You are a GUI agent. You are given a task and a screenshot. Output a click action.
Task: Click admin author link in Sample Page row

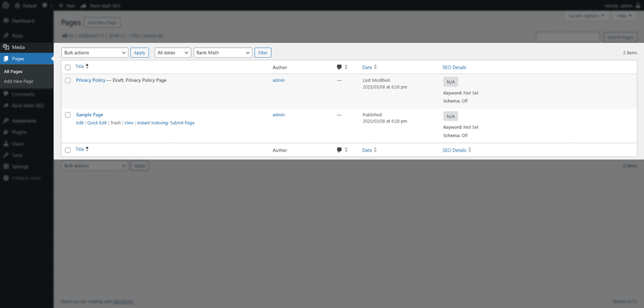point(279,115)
